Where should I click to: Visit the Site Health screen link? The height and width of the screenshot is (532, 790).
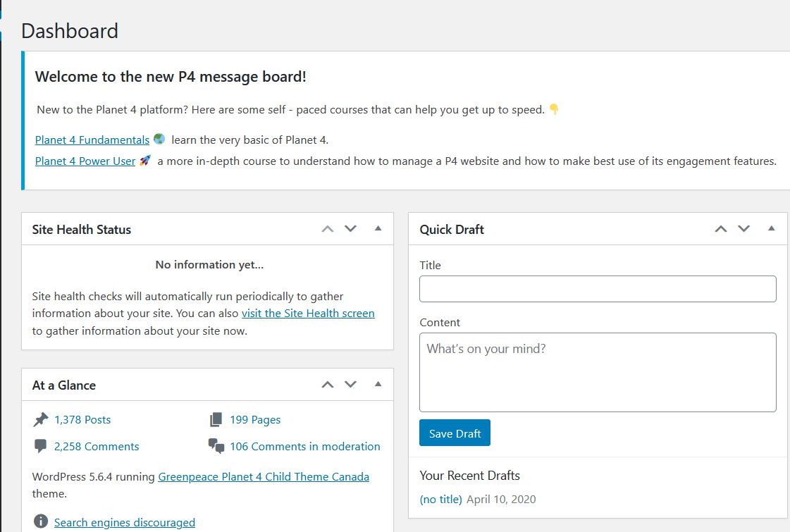[308, 314]
